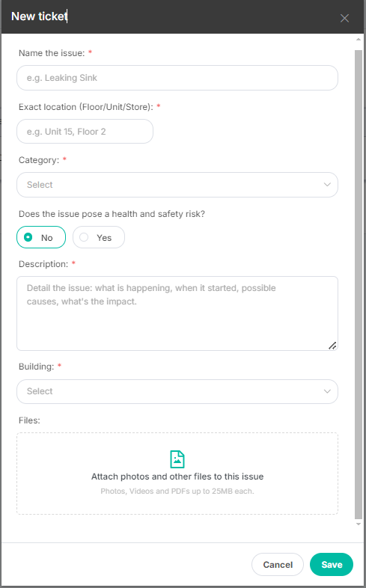Click the scrollbar down arrow
This screenshot has height=588, width=366.
[358, 524]
